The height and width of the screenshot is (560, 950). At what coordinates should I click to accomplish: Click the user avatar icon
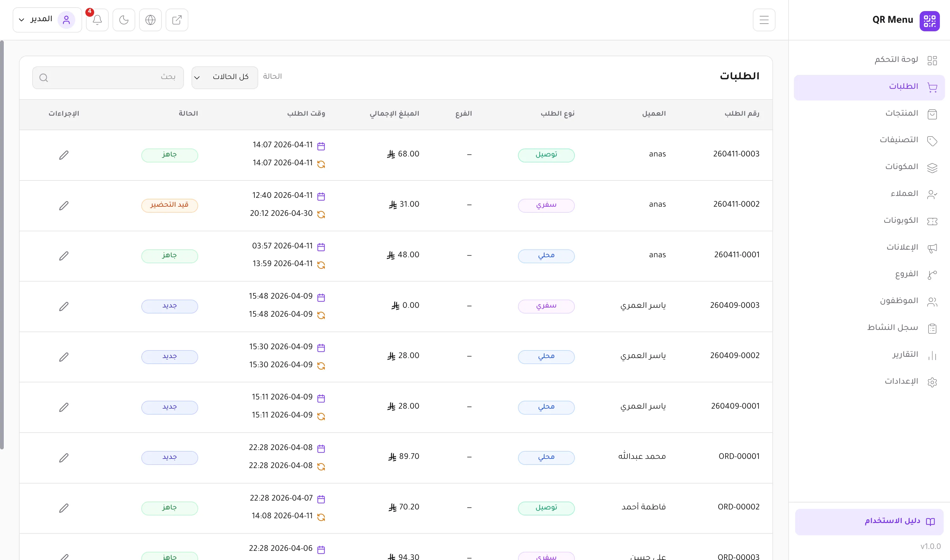(66, 20)
